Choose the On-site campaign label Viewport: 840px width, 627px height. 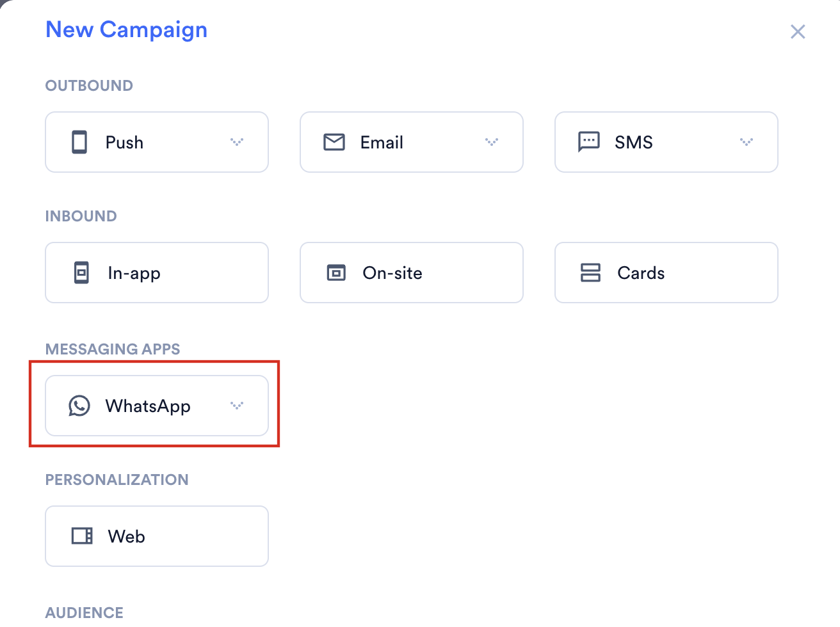(392, 273)
